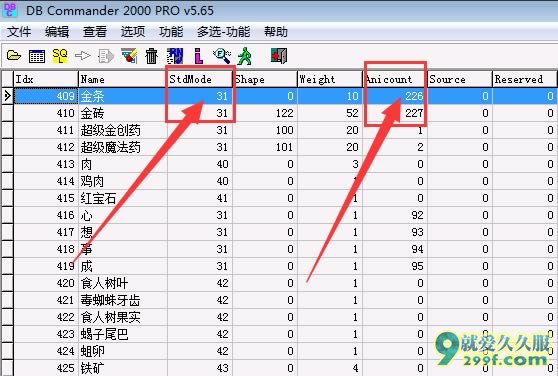Click the green running man icon

(245, 56)
